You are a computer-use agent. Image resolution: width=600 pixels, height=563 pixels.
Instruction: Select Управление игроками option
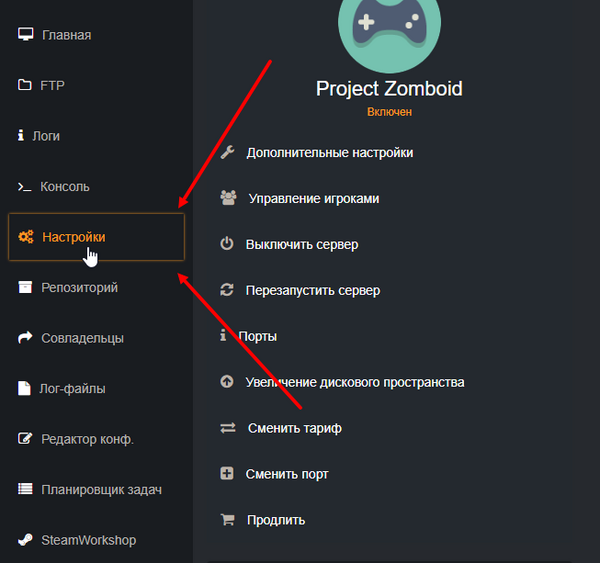tap(312, 199)
